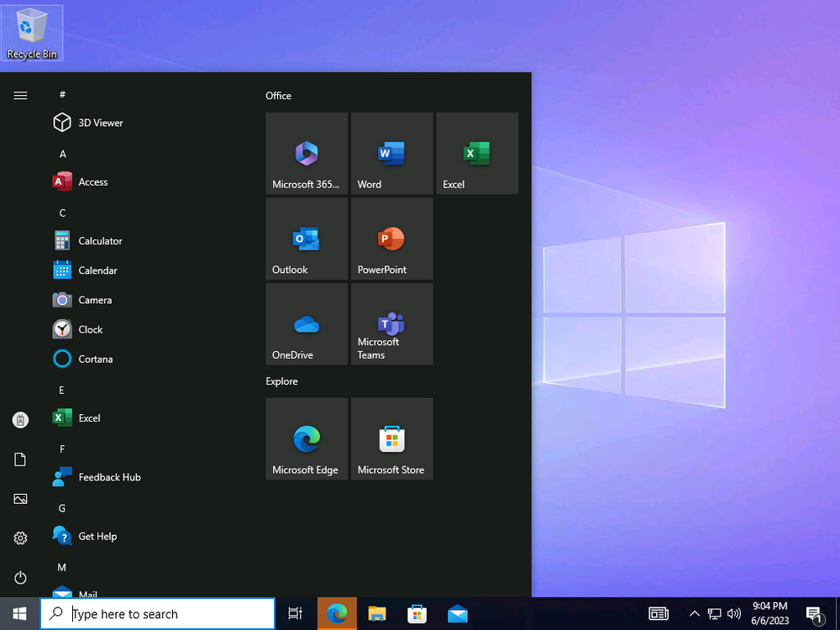Open Task View on the taskbar
Viewport: 840px width, 630px height.
point(295,614)
